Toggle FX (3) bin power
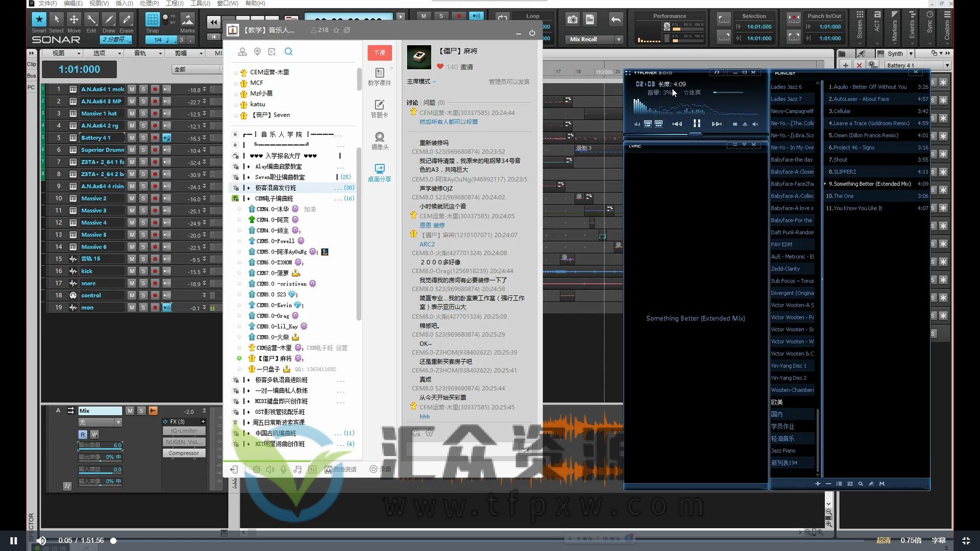 pos(165,421)
